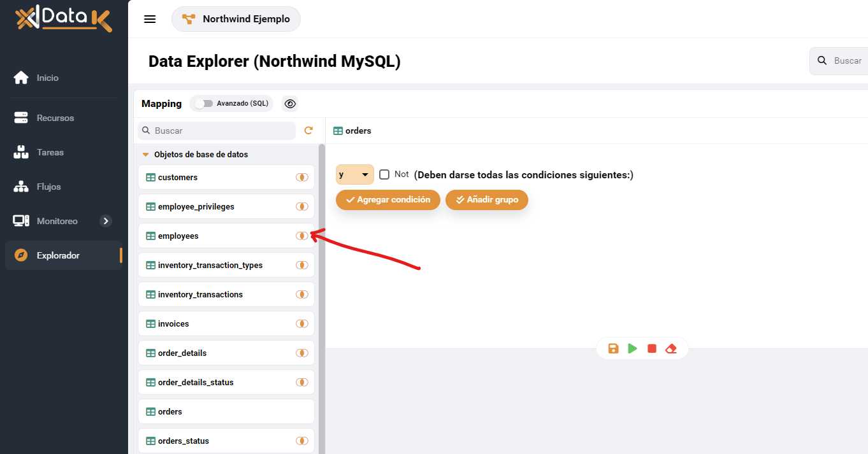Toggle Avanzado (SQL) mode switch
Image resolution: width=868 pixels, height=454 pixels.
[204, 104]
